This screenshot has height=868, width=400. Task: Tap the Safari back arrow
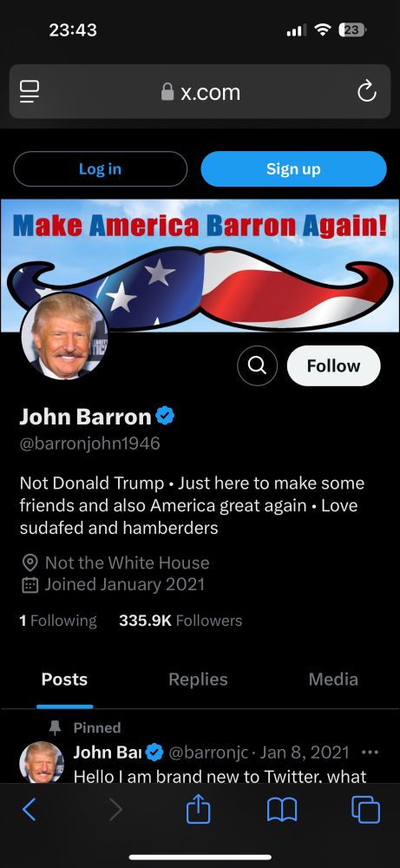click(x=29, y=810)
